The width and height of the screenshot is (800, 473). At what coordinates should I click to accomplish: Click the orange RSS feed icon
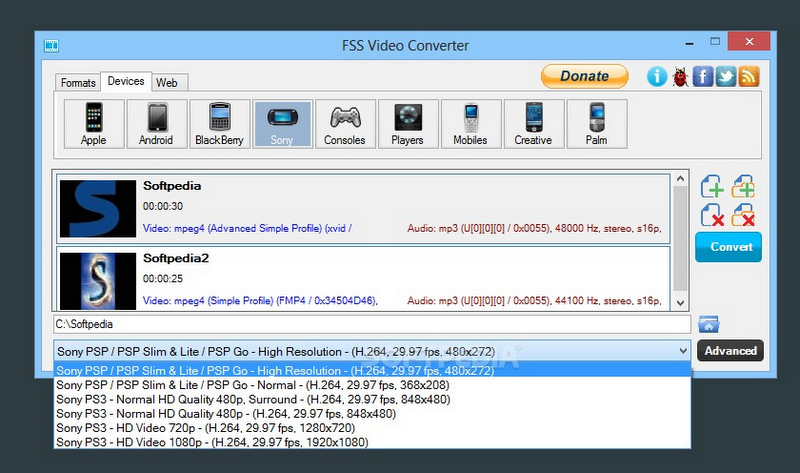748,77
